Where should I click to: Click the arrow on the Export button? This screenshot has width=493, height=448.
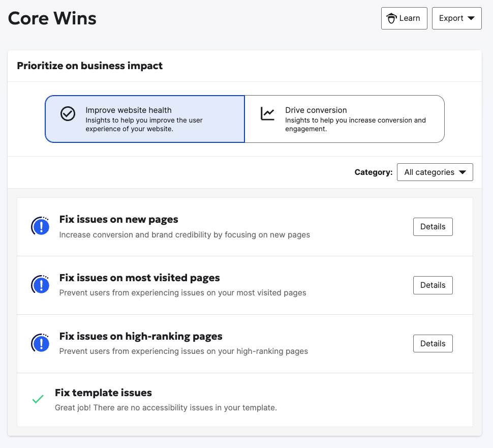click(471, 18)
